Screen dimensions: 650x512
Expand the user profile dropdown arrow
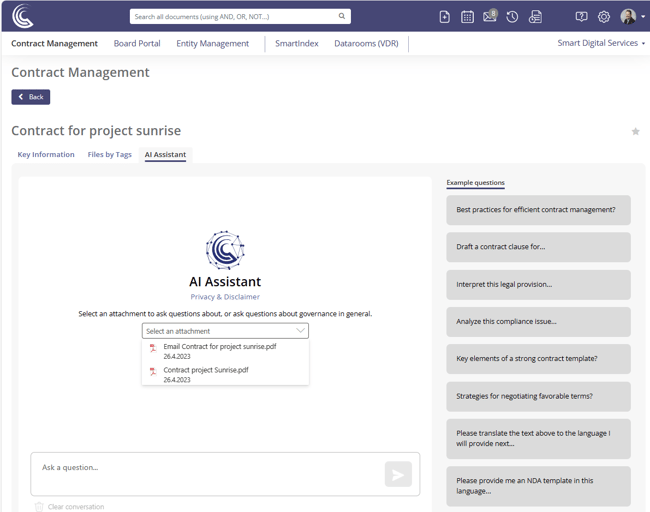click(643, 17)
